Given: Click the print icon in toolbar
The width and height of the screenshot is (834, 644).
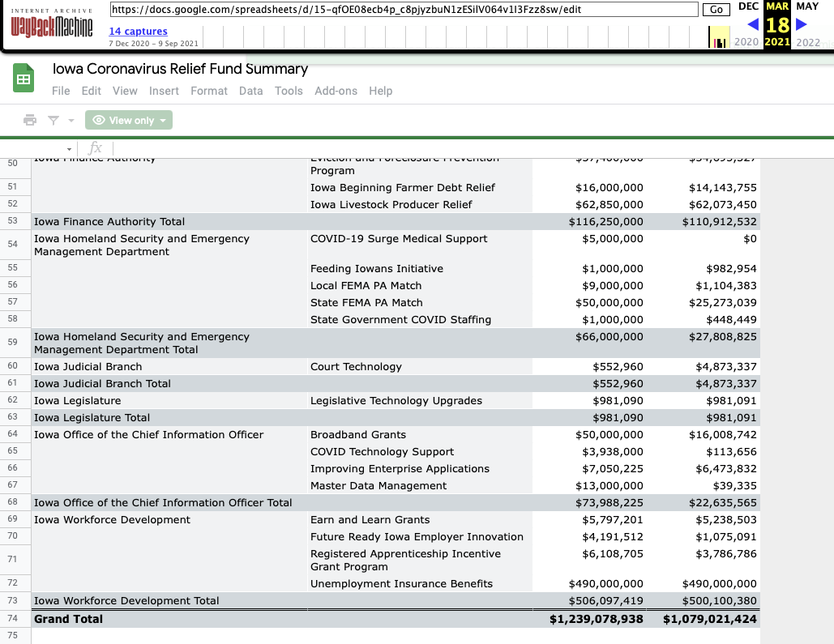Looking at the screenshot, I should 30,120.
